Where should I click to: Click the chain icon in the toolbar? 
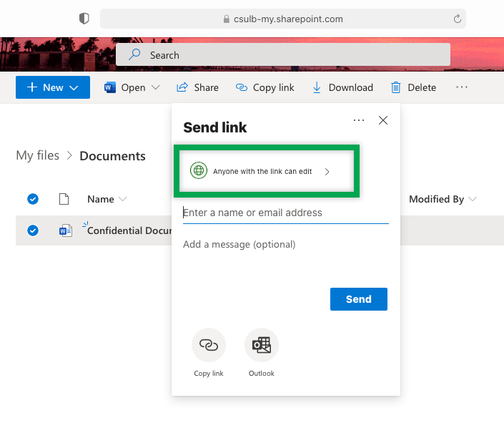click(x=242, y=87)
